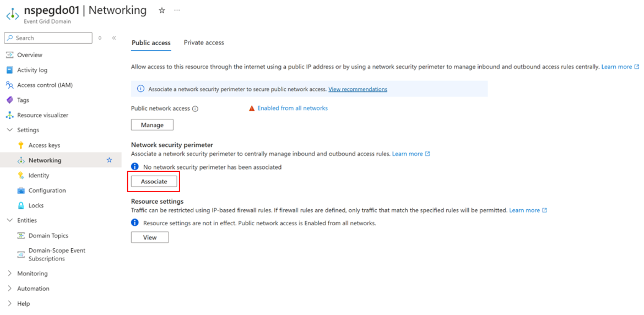Collapse the Settings section
Screen dimensions: 644x315
tap(10, 130)
